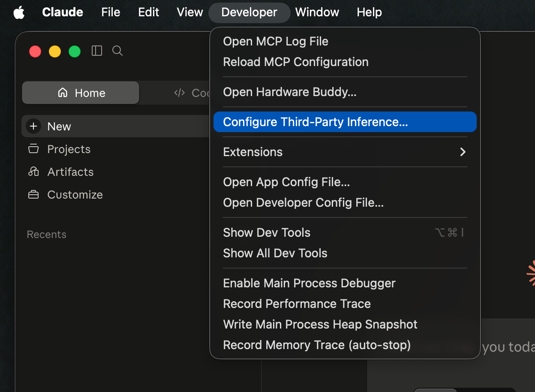Choose the Extensions menu entry
The width and height of the screenshot is (535, 392).
coord(345,152)
